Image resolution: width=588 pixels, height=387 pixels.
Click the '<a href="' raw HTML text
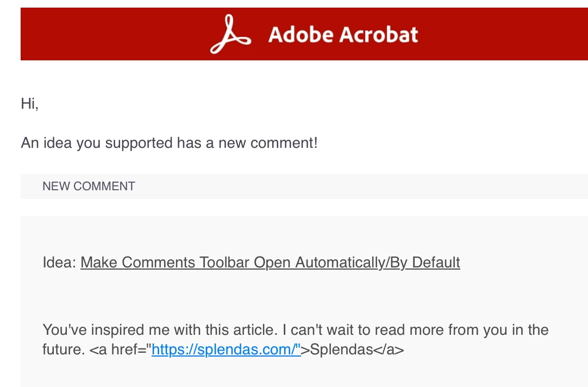[x=121, y=349]
